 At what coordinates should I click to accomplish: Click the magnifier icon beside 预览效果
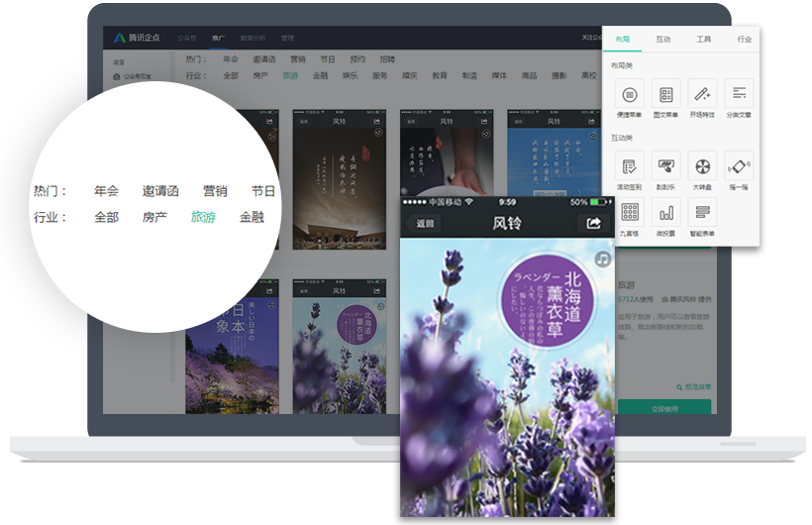click(679, 387)
